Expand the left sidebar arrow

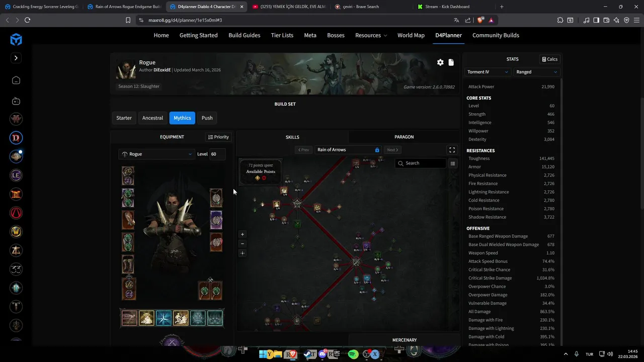pos(16,58)
